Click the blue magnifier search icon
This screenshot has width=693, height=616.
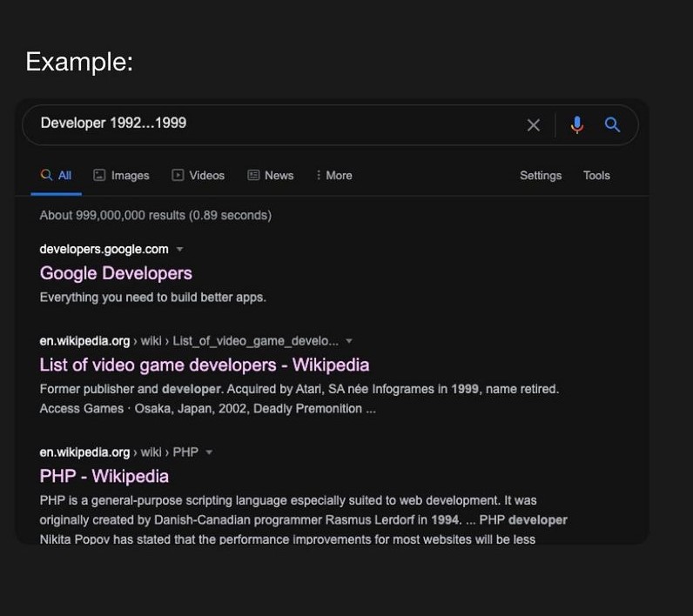click(612, 125)
